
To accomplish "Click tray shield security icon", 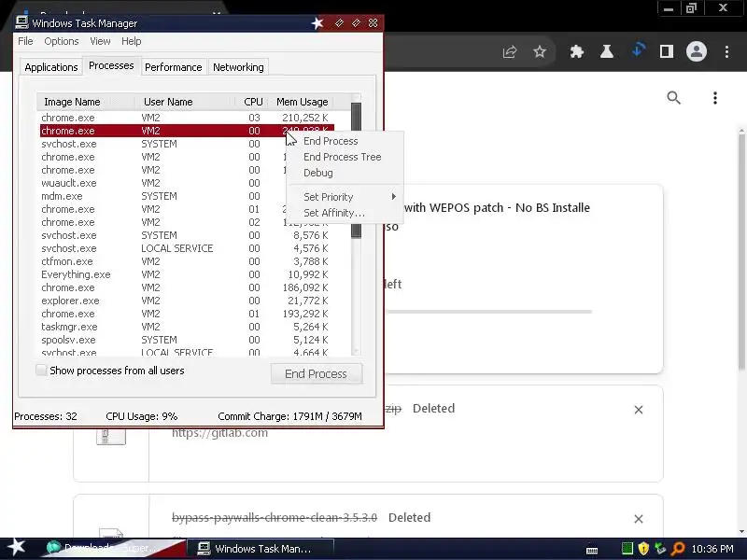I will (x=643, y=549).
